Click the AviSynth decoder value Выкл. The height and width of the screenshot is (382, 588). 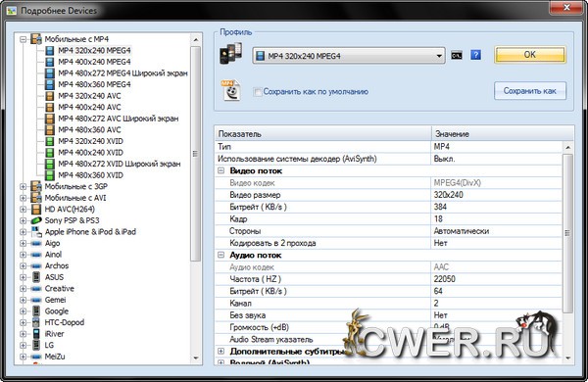pos(444,159)
